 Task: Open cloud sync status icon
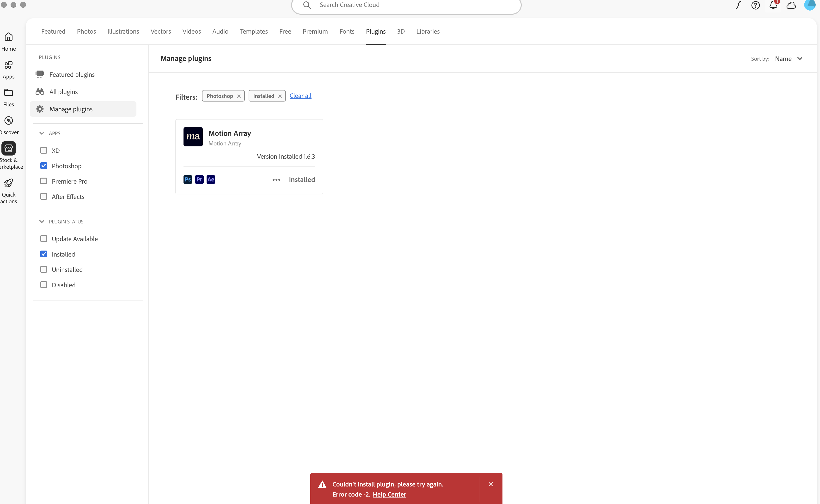point(791,5)
